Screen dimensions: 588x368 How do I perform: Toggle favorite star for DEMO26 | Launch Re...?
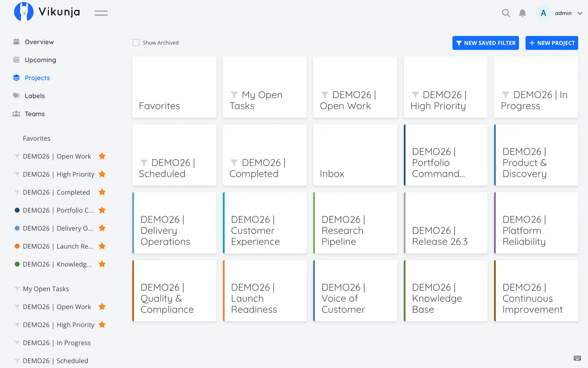[102, 246]
